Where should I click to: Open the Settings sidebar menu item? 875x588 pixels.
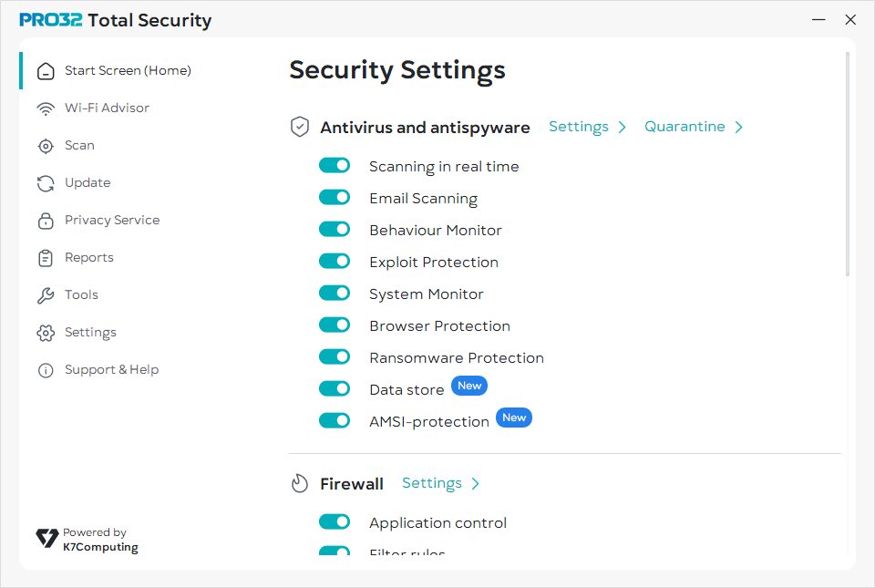click(x=90, y=333)
